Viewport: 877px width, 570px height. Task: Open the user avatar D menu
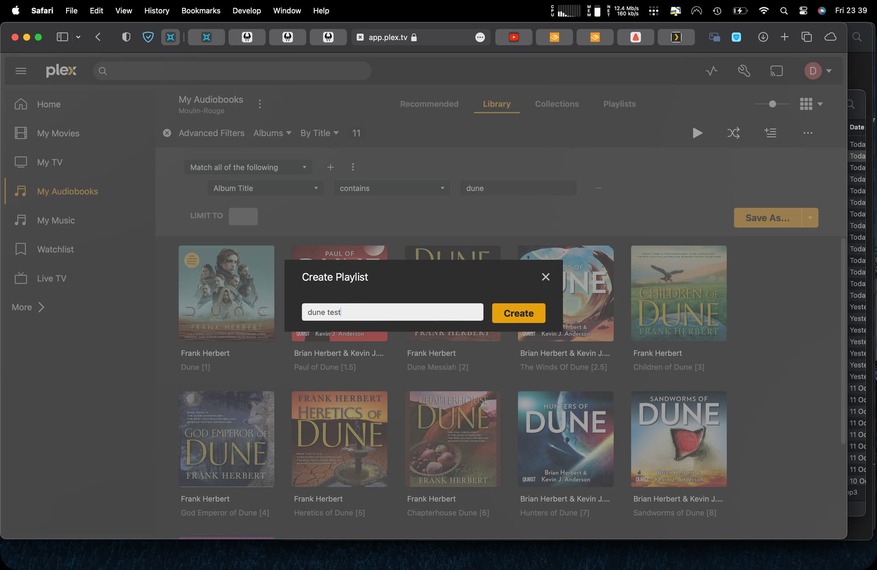pyautogui.click(x=817, y=71)
